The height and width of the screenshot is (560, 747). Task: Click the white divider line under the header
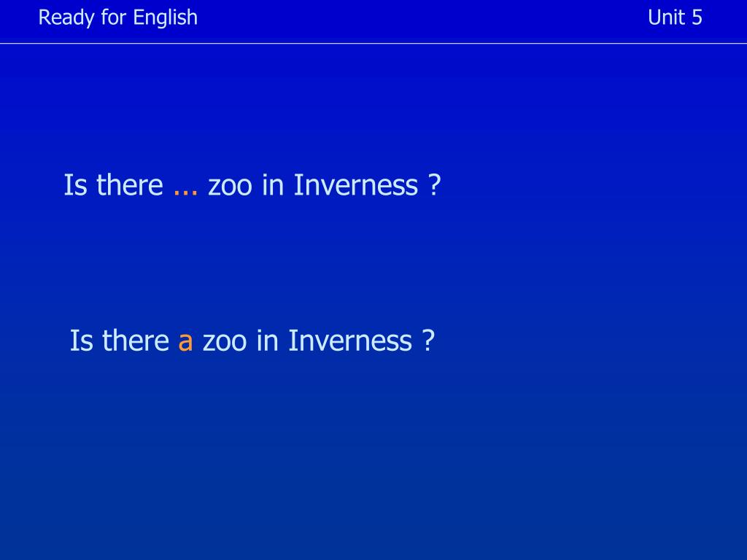pyautogui.click(x=373, y=43)
